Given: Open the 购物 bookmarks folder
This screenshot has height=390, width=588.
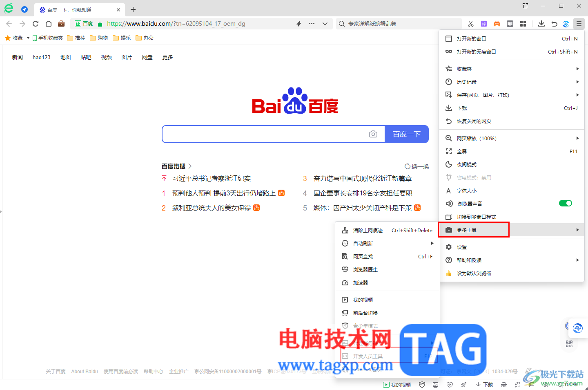Looking at the screenshot, I should tap(99, 38).
